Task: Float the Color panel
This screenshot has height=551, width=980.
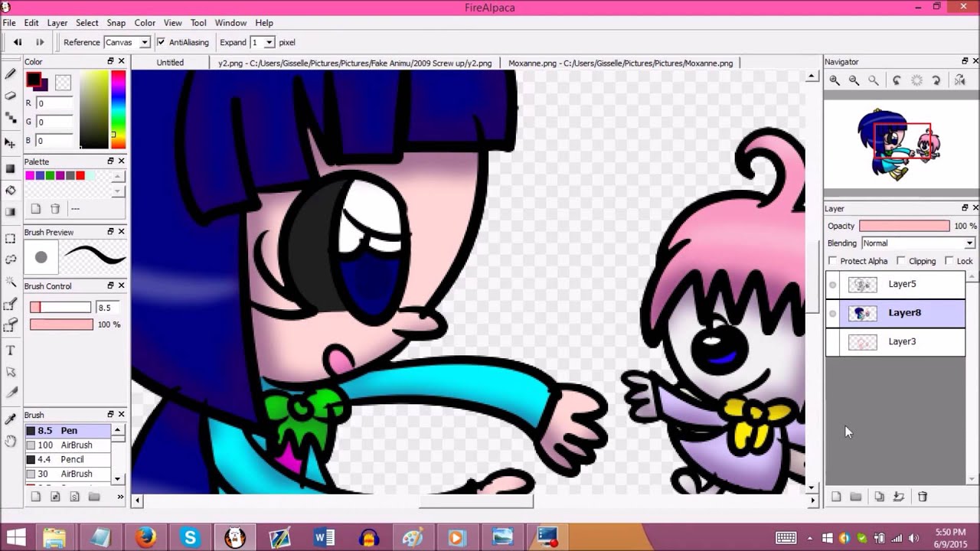Action: (x=110, y=61)
